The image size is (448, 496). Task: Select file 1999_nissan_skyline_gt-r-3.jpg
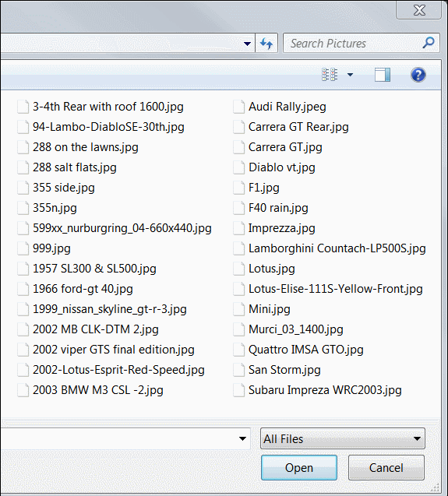(102, 309)
